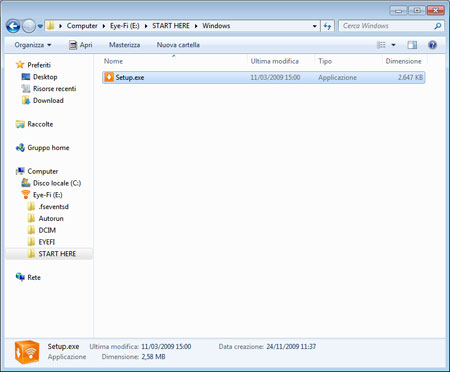This screenshot has height=372, width=450.
Task: Sort by the Tipo column header
Action: [x=325, y=61]
